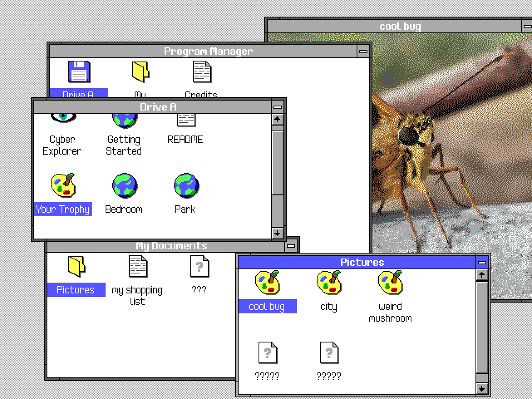Click the cool bug window title bar

(x=394, y=27)
